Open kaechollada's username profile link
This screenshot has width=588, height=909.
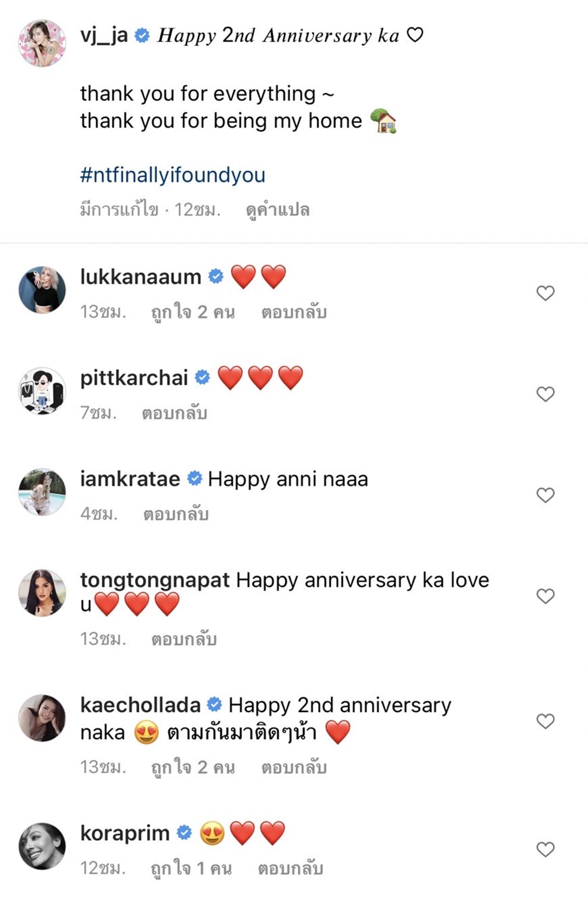(140, 705)
